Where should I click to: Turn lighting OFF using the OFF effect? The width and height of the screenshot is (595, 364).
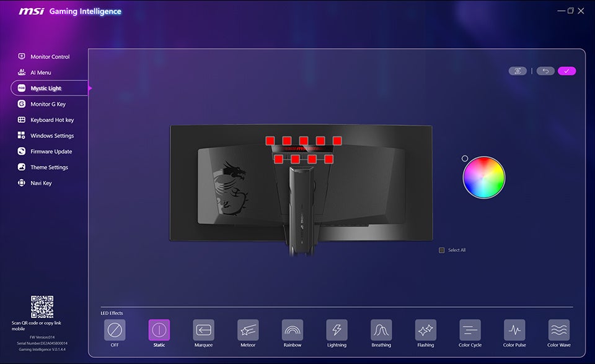(x=115, y=329)
